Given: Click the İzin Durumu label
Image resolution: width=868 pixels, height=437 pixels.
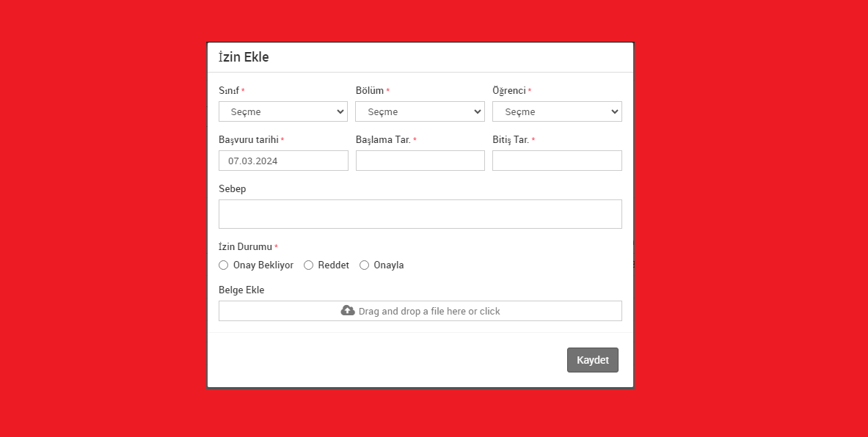Looking at the screenshot, I should tap(245, 247).
